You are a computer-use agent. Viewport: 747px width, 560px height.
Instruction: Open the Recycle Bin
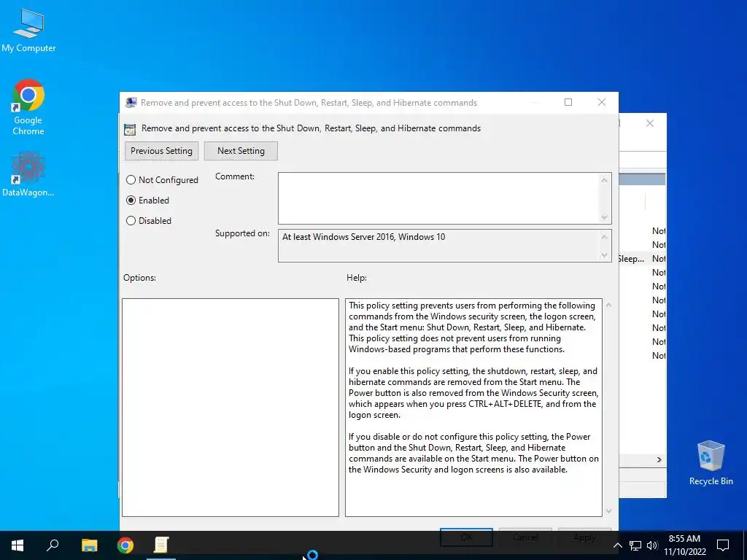[711, 463]
